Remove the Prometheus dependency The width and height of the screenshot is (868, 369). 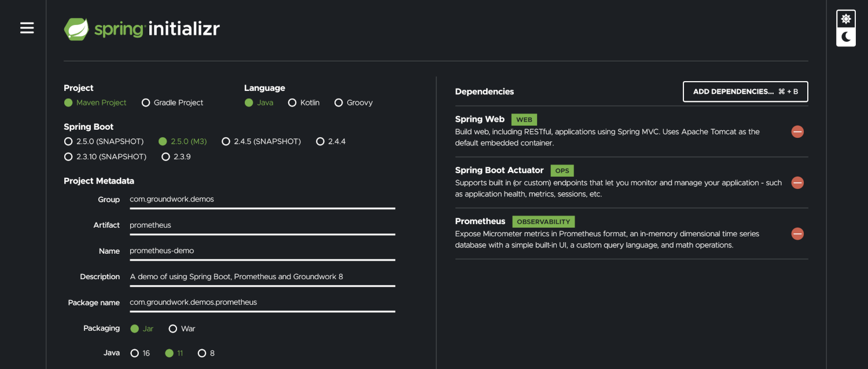tap(797, 234)
